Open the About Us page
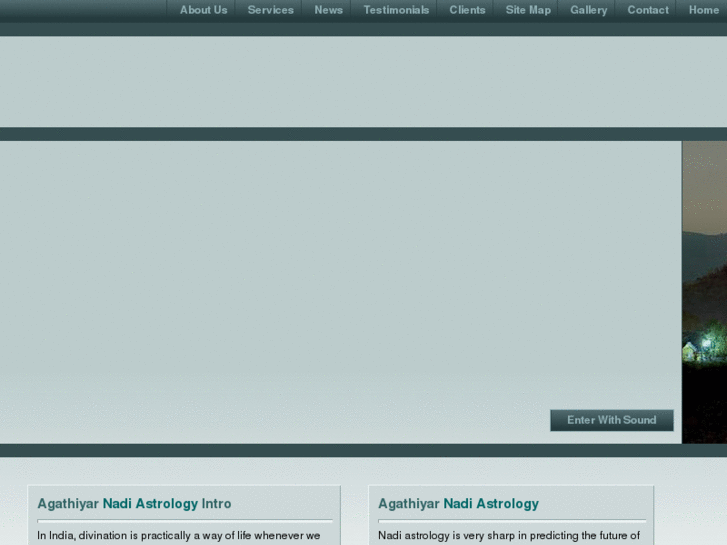The height and width of the screenshot is (545, 727). click(204, 10)
